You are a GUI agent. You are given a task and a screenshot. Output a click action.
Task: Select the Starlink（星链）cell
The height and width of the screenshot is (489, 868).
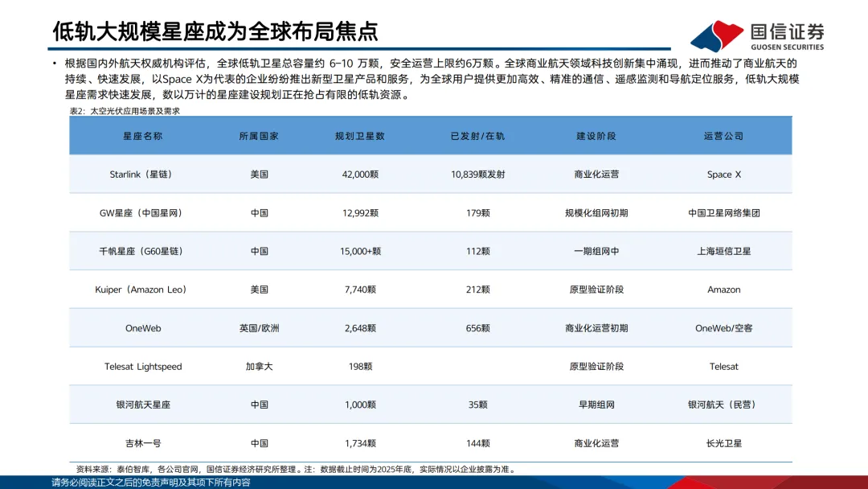(143, 175)
